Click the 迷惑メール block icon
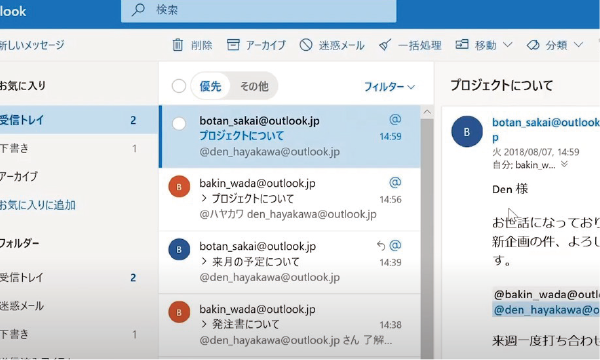This screenshot has width=600, height=360. (x=306, y=45)
